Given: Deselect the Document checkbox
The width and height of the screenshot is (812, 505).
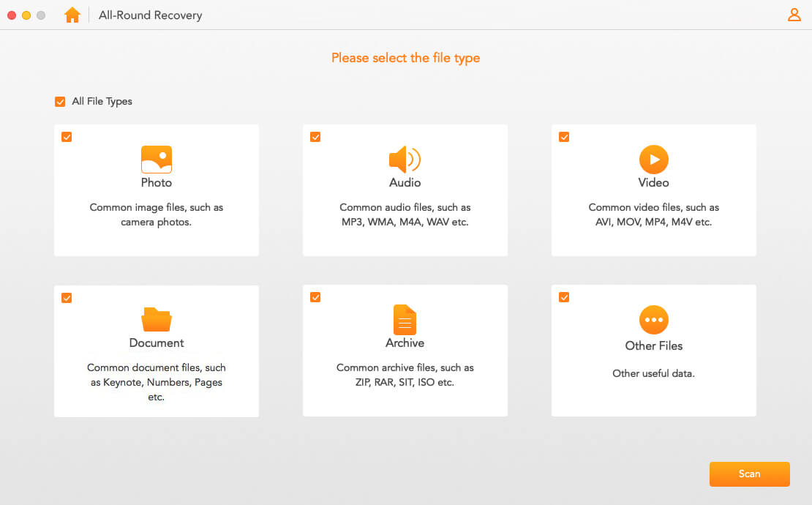Looking at the screenshot, I should 67,297.
